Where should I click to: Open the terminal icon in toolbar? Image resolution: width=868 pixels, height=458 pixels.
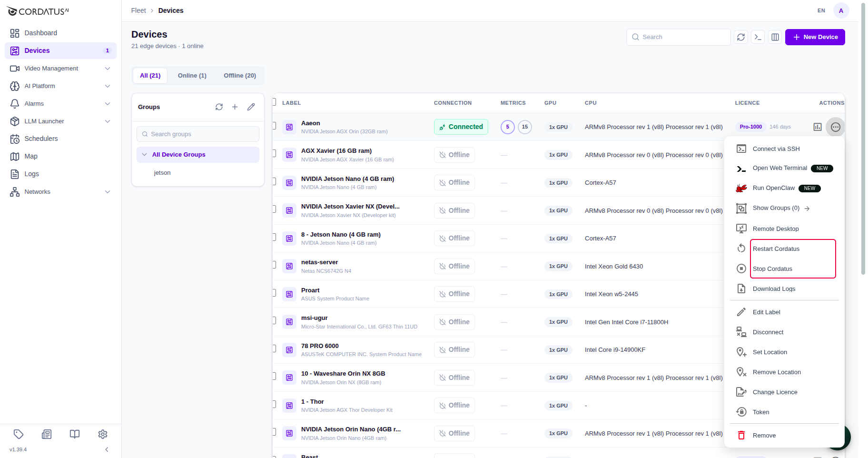[758, 37]
